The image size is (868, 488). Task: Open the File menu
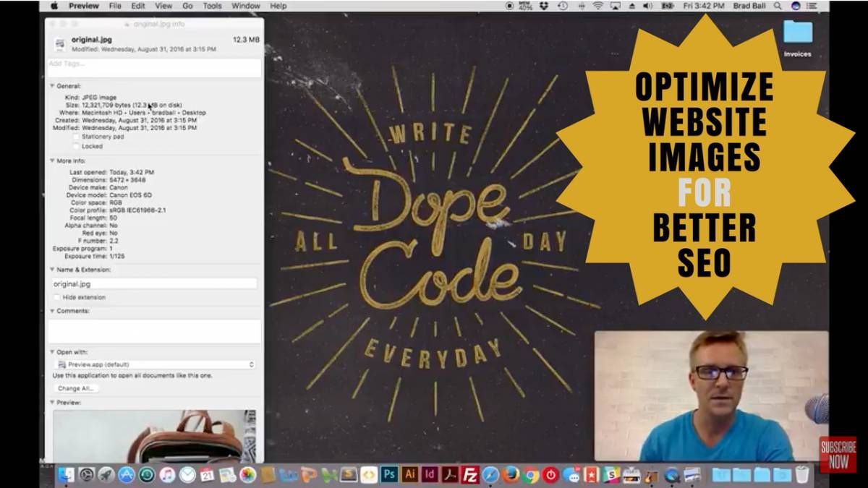click(114, 6)
